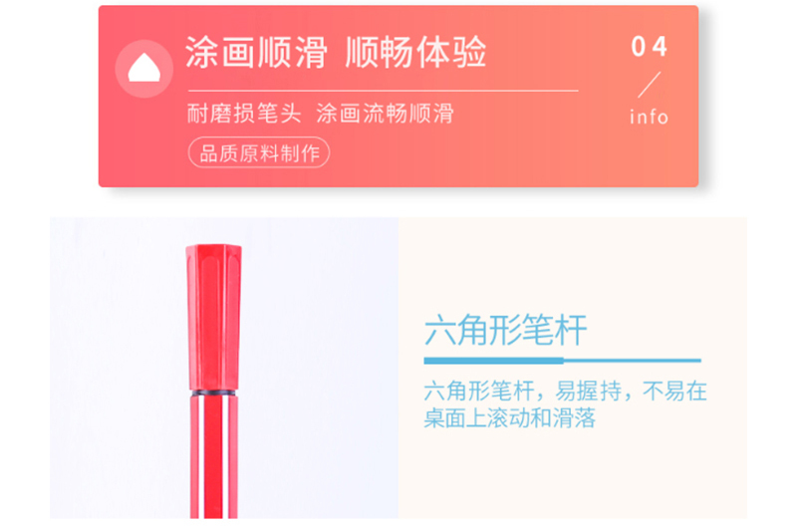The width and height of the screenshot is (797, 532).
Task: Click the white divider line under the title
Action: pyautogui.click(x=384, y=91)
